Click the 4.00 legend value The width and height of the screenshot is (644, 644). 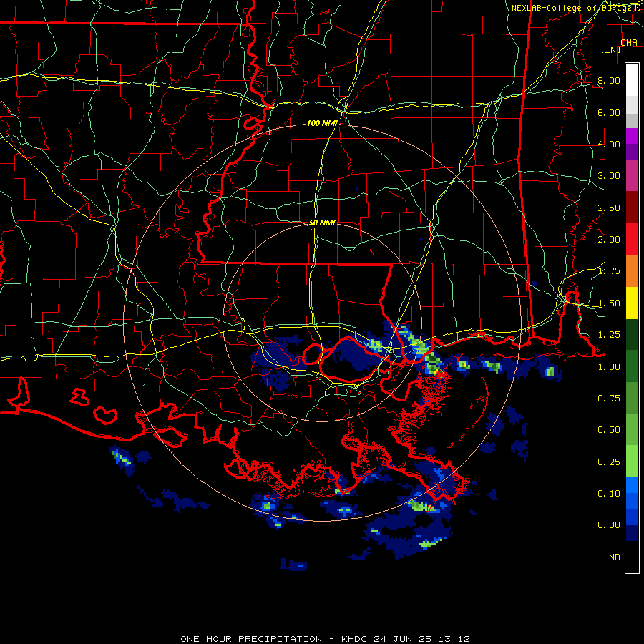click(x=609, y=144)
